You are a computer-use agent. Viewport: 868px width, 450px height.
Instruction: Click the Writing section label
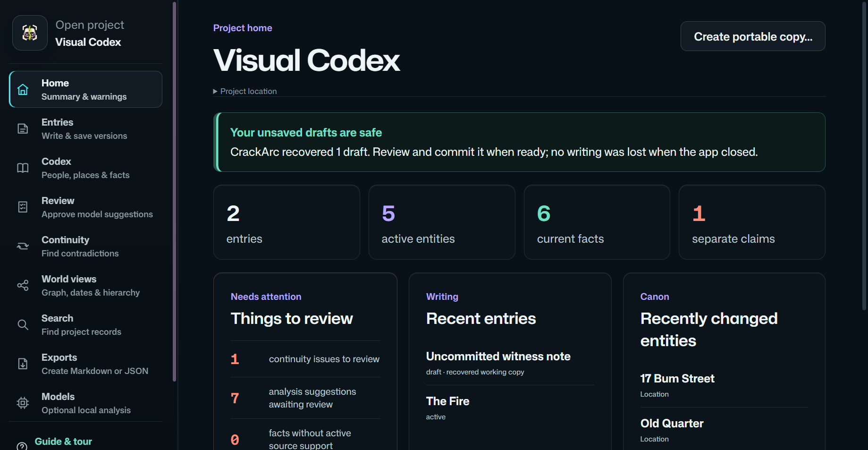tap(442, 297)
